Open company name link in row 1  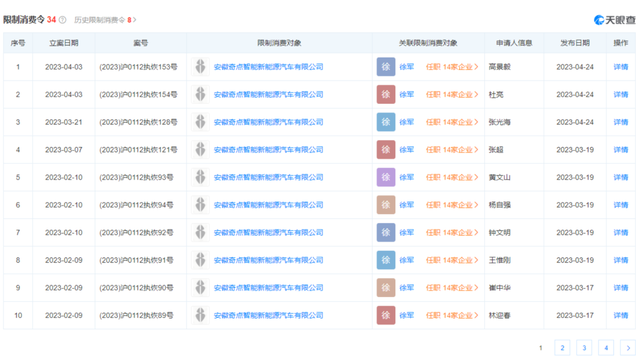tap(269, 67)
